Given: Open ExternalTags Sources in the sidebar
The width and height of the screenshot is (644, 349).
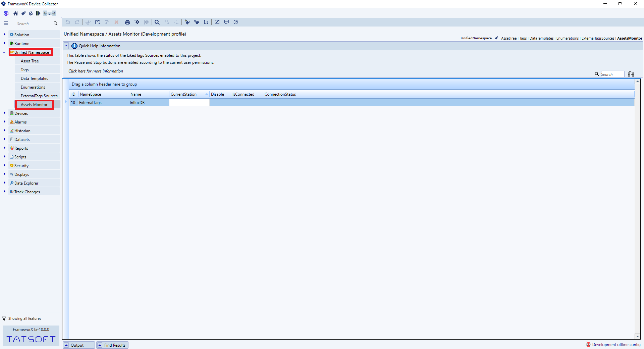Looking at the screenshot, I should point(39,96).
